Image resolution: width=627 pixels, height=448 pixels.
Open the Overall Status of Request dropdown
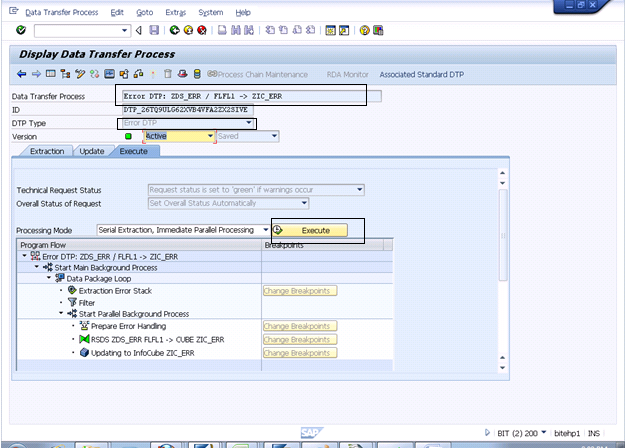pyautogui.click(x=304, y=203)
